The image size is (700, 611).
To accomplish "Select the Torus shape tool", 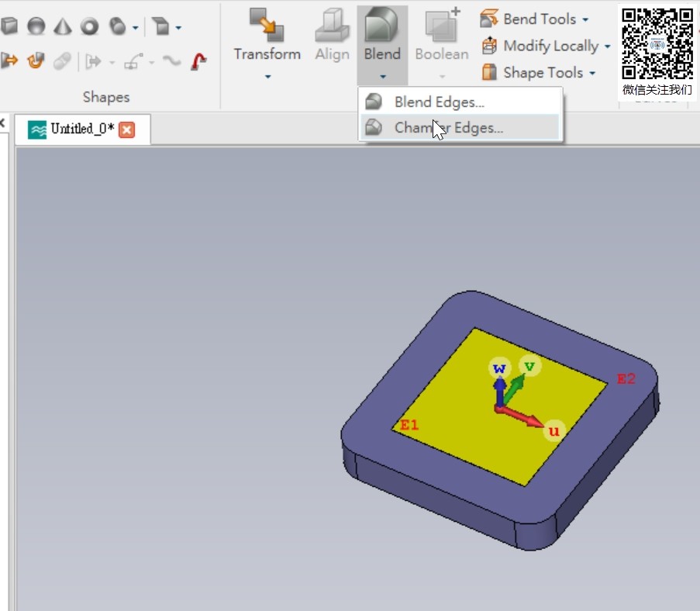I will pyautogui.click(x=89, y=26).
